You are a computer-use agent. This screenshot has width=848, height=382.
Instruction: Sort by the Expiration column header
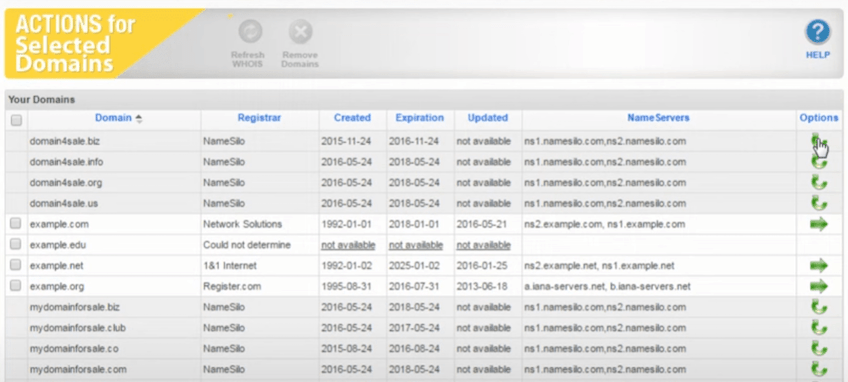pyautogui.click(x=420, y=117)
